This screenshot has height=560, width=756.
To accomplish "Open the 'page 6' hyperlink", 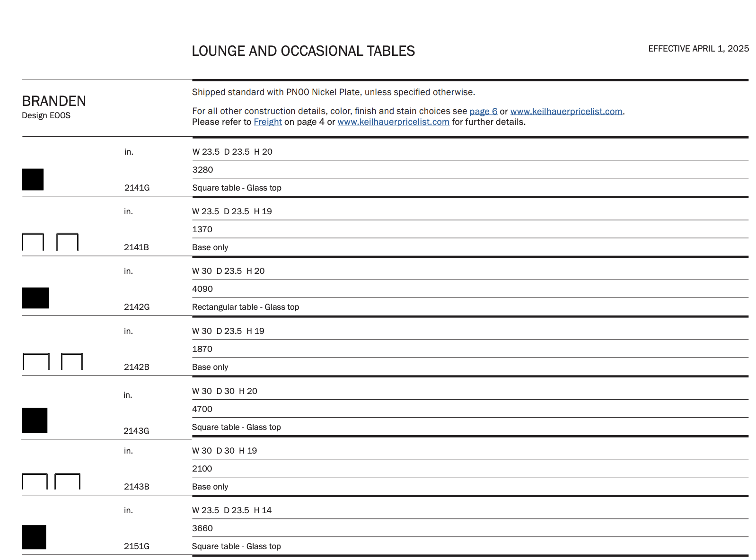I will (x=483, y=111).
